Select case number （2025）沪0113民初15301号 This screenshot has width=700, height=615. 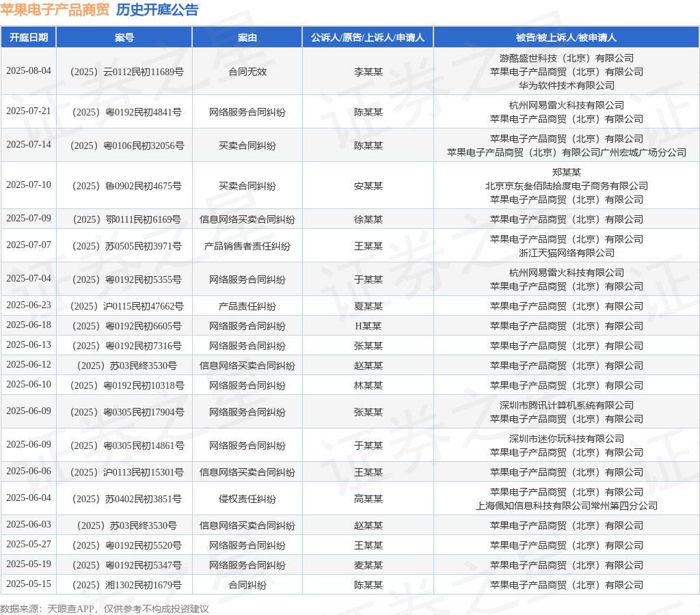(x=126, y=472)
